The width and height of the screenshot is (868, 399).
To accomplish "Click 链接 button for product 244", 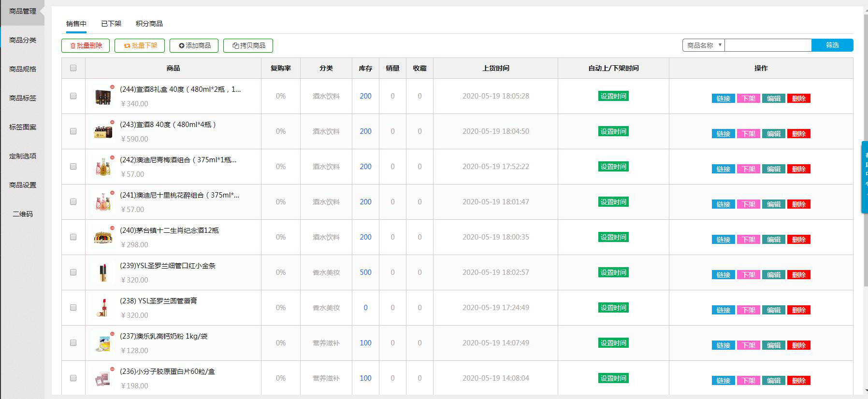I will 723,99.
